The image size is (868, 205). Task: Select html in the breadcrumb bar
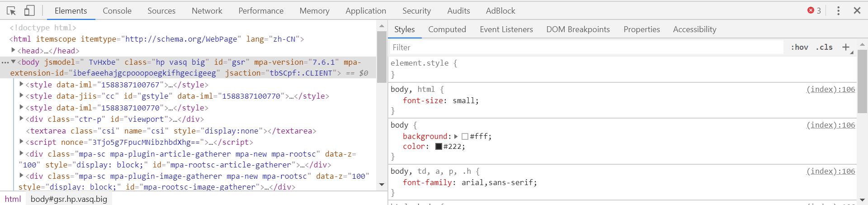pyautogui.click(x=13, y=199)
